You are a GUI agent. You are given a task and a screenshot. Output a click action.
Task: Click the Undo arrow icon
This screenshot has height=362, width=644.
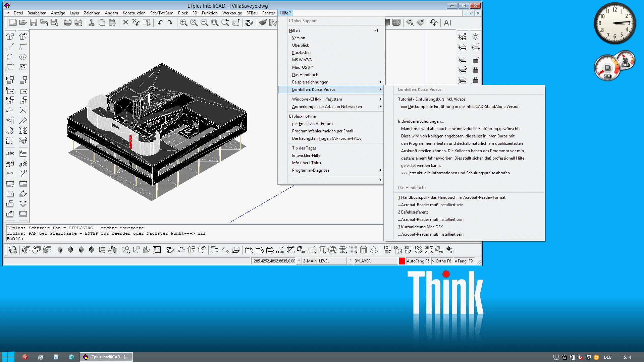click(160, 22)
